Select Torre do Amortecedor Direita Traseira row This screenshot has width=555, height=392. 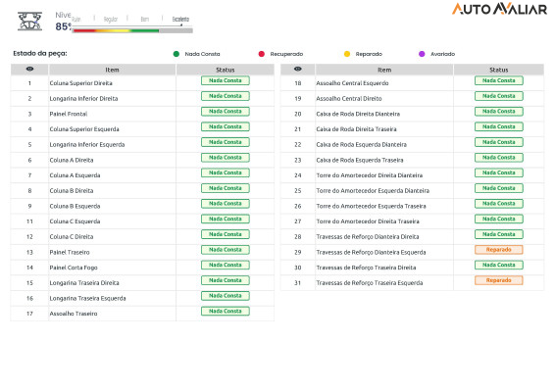point(412,221)
